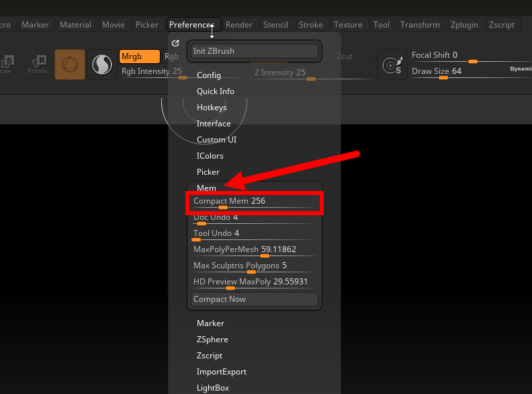Toggle the Dynamic brush size label
Screen dimensions: 532x394
click(x=521, y=69)
